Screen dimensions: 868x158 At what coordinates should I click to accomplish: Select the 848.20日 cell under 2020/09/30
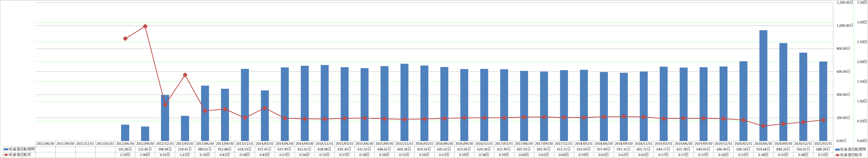click(783, 149)
